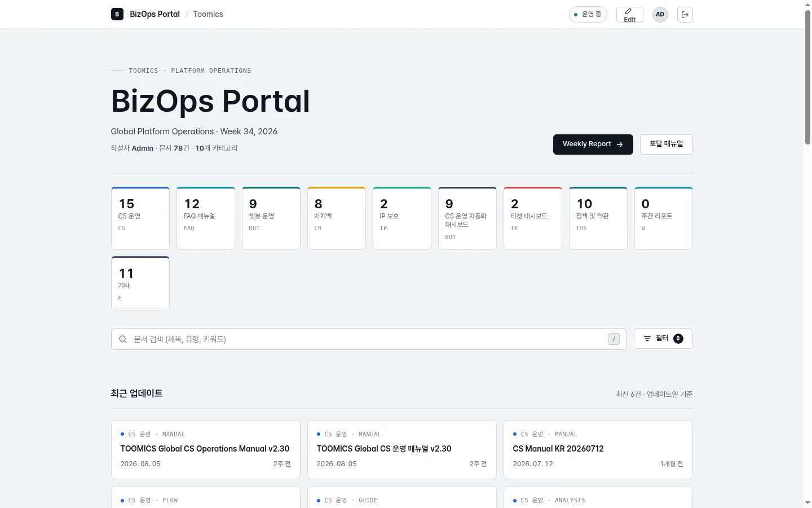The image size is (812, 508).
Task: Select the FAQ 매뉴얼 category card
Action: click(x=206, y=218)
